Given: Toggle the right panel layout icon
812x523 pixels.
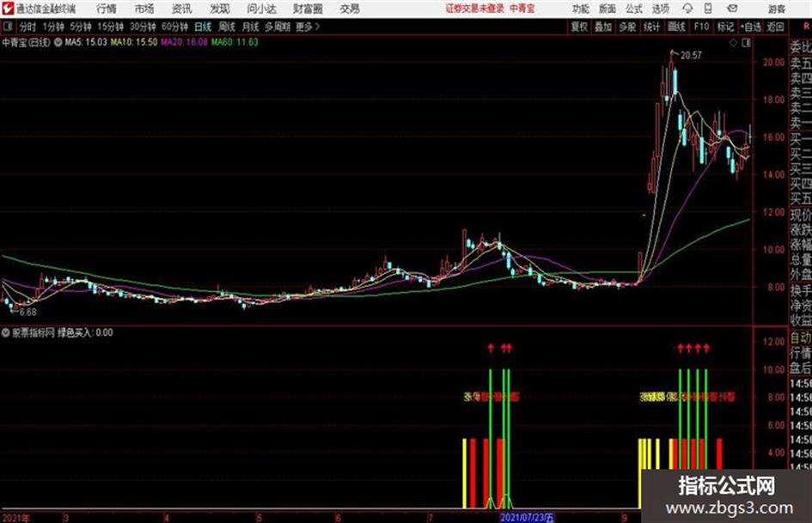Looking at the screenshot, I should pos(746,44).
